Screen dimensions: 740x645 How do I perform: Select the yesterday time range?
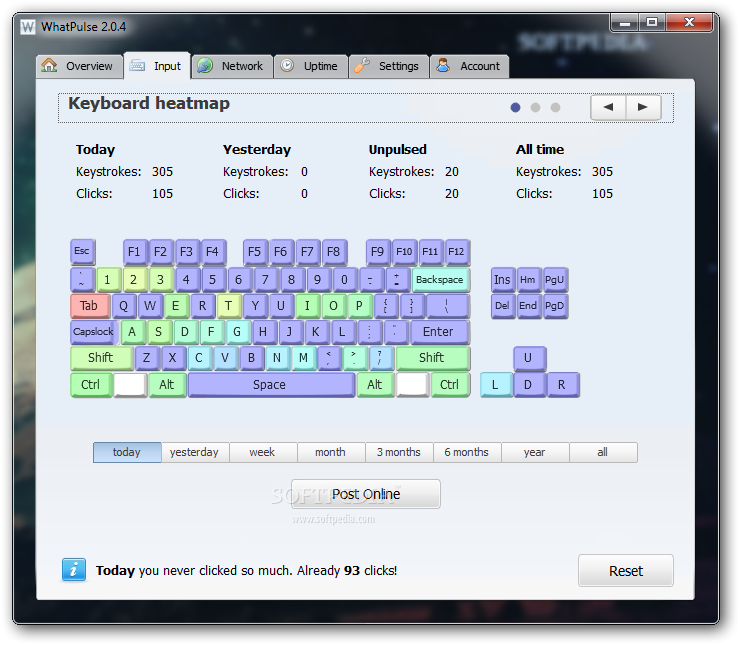195,452
